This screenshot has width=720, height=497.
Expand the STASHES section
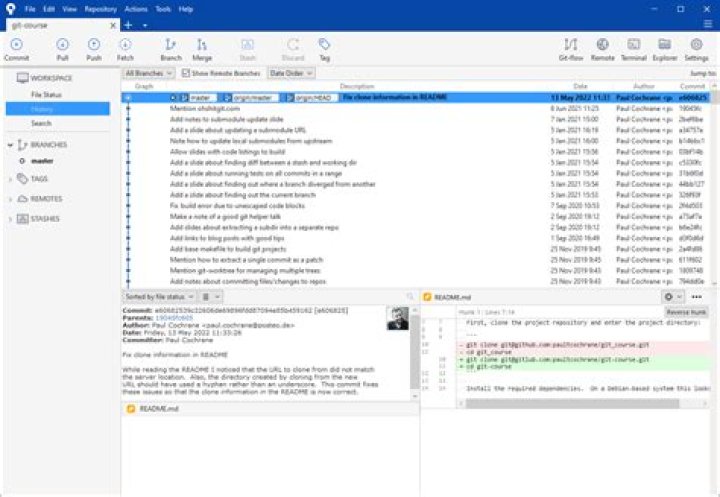click(10, 219)
